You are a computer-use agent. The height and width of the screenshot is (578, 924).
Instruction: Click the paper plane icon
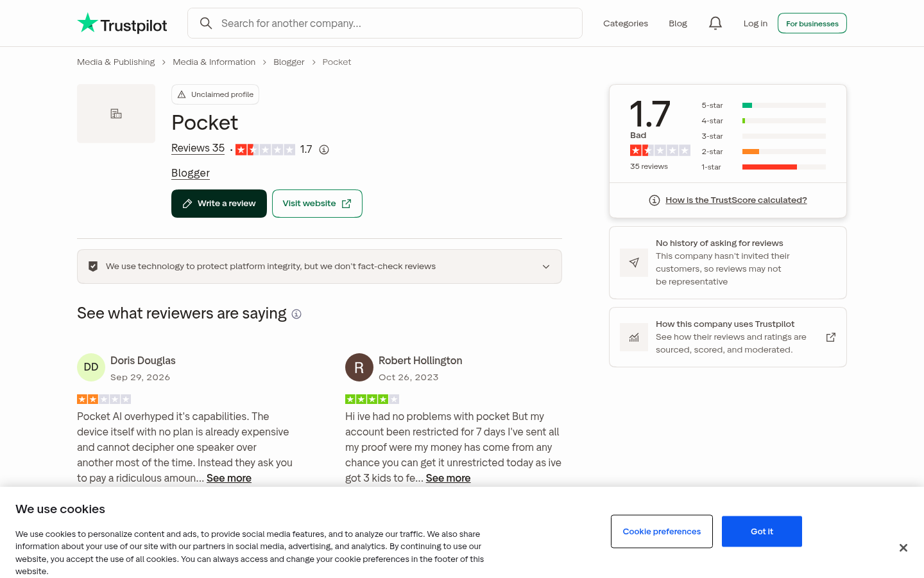(x=634, y=263)
